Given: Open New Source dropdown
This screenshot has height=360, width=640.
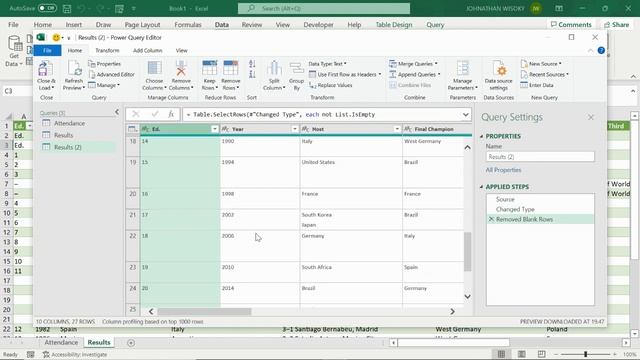Looking at the screenshot, I should tap(541, 64).
